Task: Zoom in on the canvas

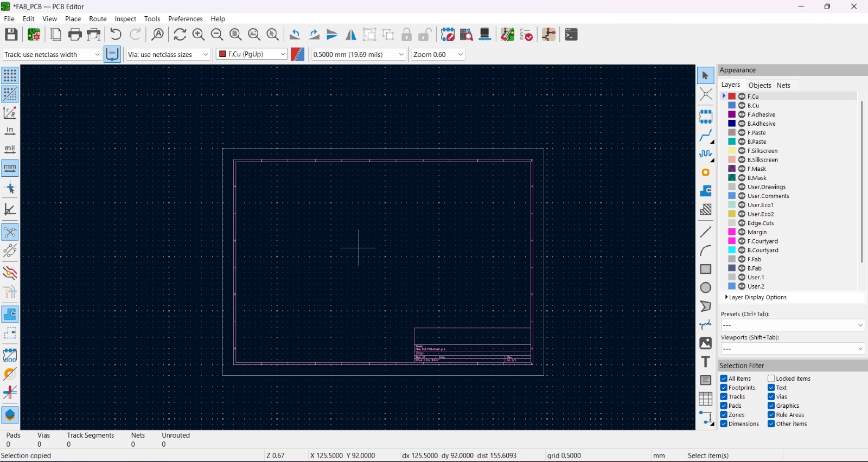Action: tap(199, 35)
